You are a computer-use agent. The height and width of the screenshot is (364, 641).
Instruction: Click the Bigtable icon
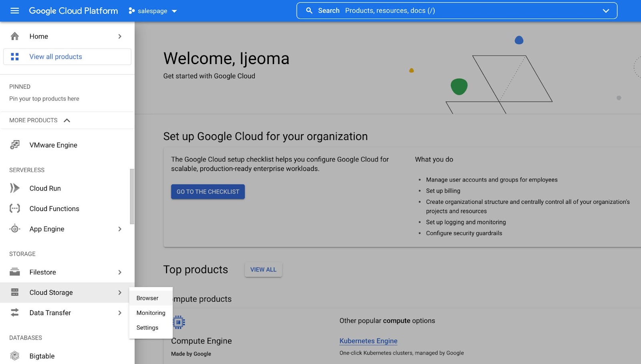click(x=15, y=356)
